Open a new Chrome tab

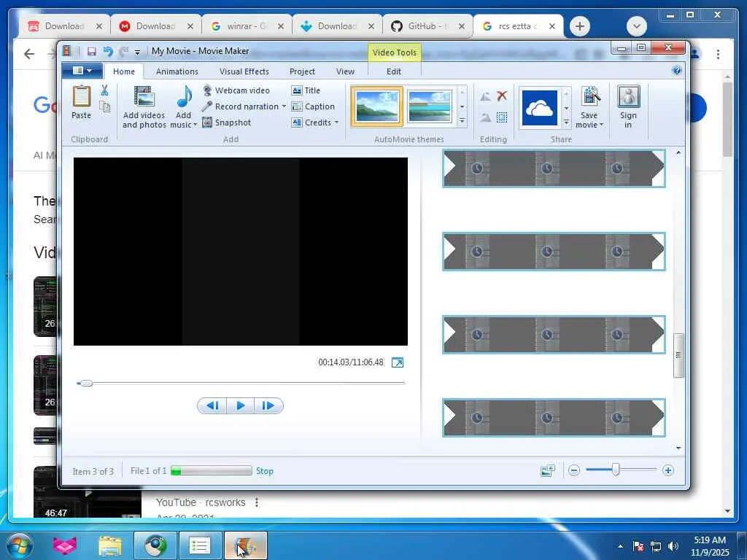(x=579, y=26)
